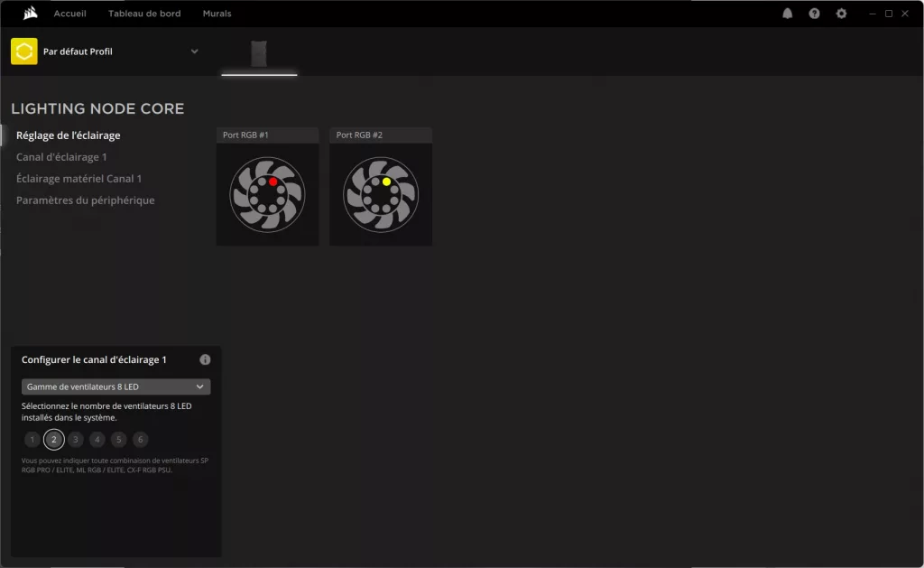The image size is (924, 568).
Task: Set fan count to 6
Action: pos(140,440)
